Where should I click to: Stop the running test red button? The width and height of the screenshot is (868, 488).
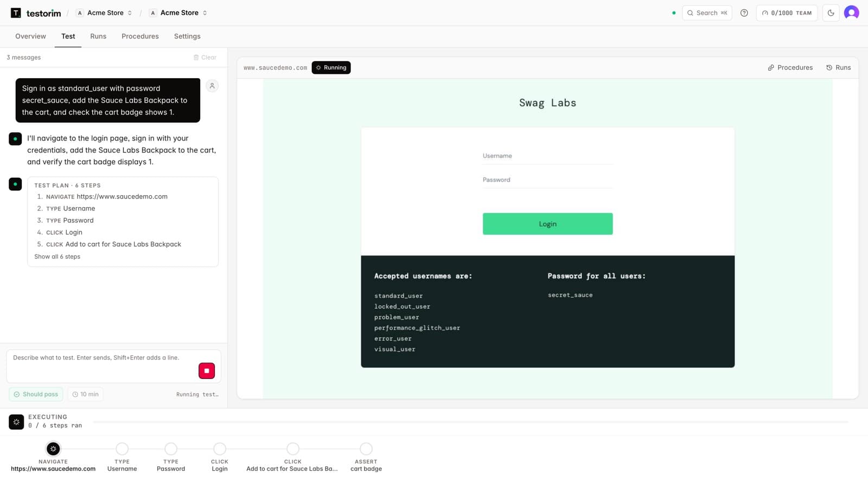tap(207, 371)
